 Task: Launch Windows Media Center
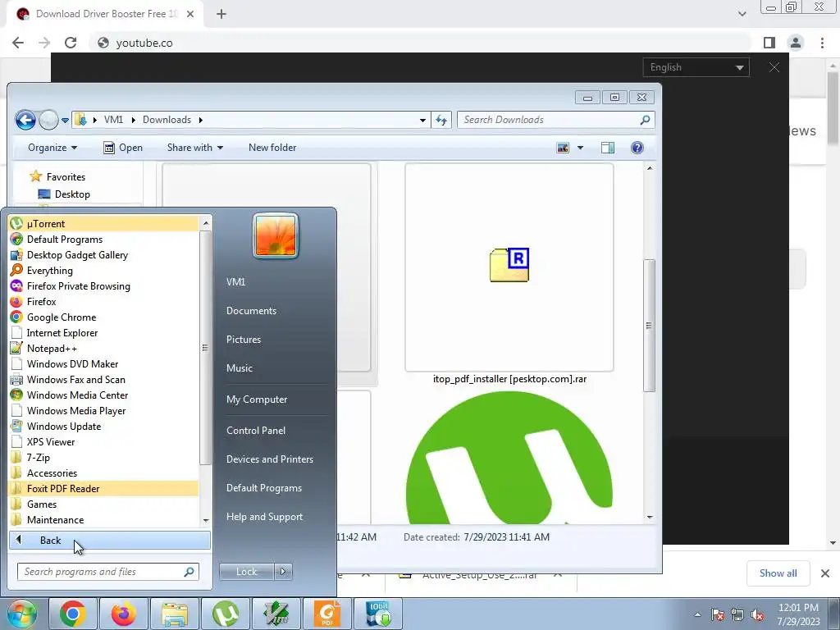coord(103,395)
